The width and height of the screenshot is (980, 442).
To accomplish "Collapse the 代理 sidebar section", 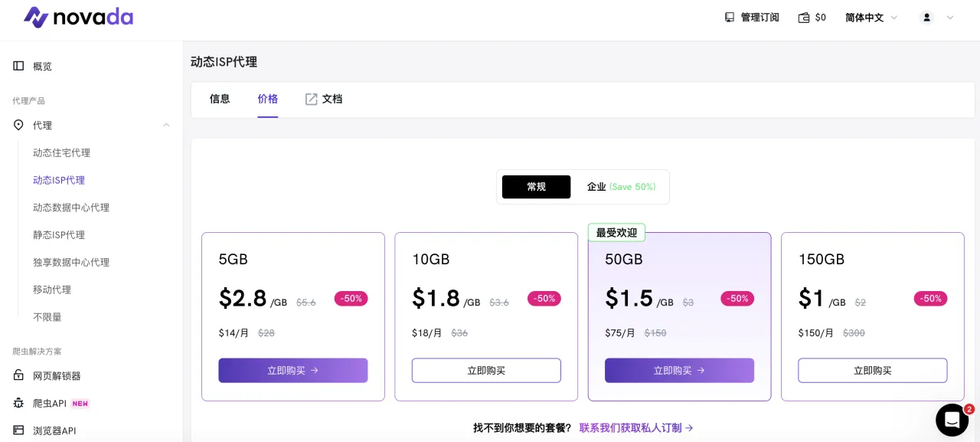I will tap(166, 125).
